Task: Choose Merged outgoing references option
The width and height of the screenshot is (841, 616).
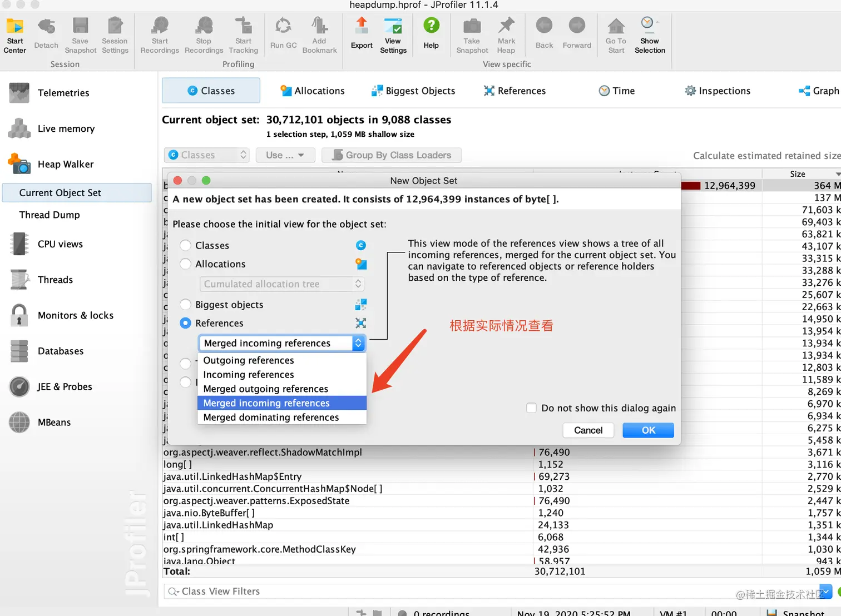Action: (x=282, y=389)
